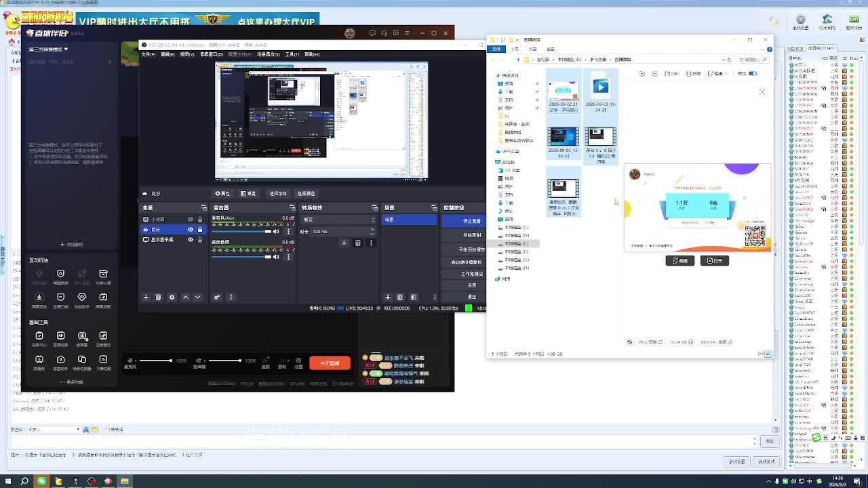
Task: Toggle eye visibility of the display capture source
Action: coord(190,239)
